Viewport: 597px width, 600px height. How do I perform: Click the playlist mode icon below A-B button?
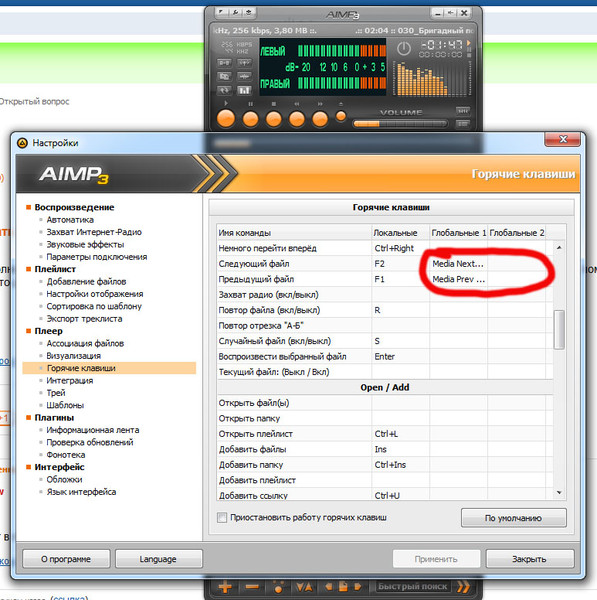[x=224, y=77]
